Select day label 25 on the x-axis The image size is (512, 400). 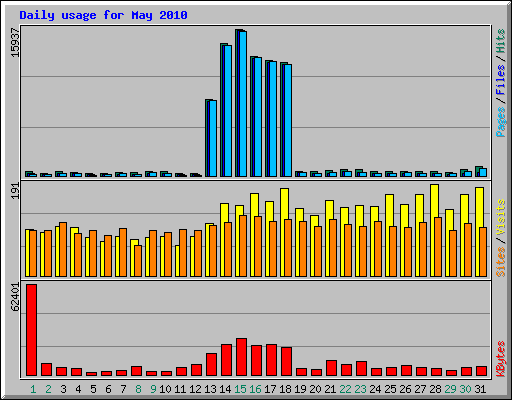[390, 389]
